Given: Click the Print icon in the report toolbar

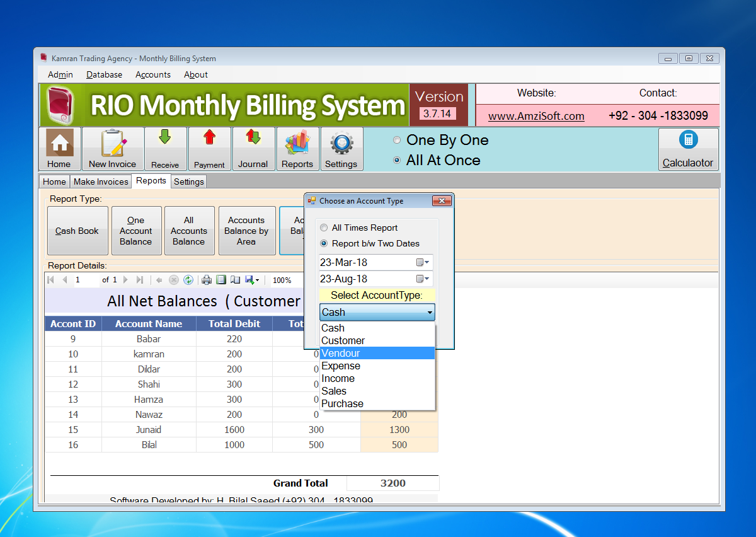Looking at the screenshot, I should click(207, 279).
